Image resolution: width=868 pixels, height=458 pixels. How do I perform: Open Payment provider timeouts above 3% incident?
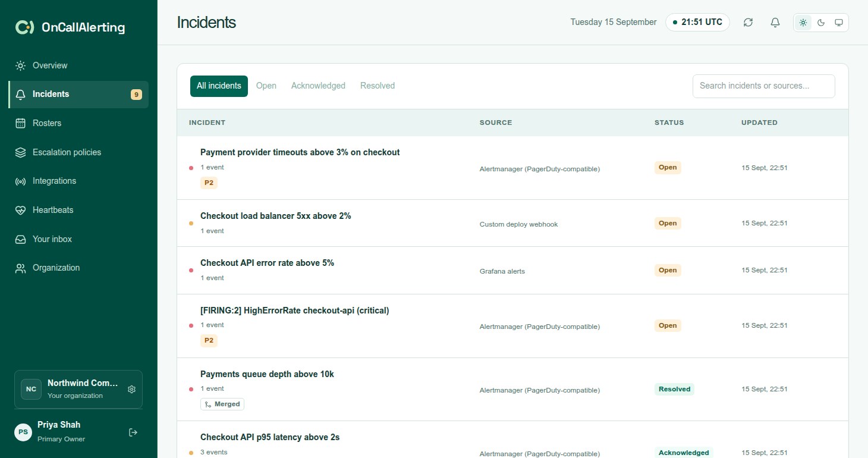tap(300, 152)
